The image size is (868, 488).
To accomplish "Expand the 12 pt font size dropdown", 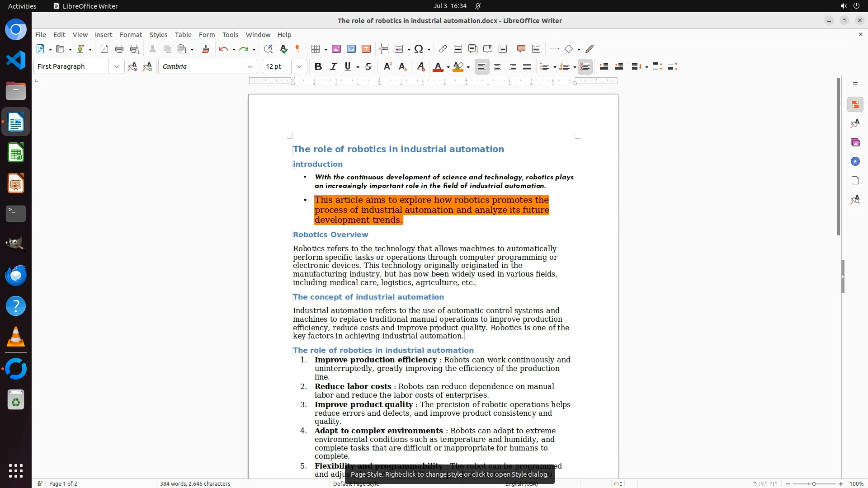I will [299, 67].
